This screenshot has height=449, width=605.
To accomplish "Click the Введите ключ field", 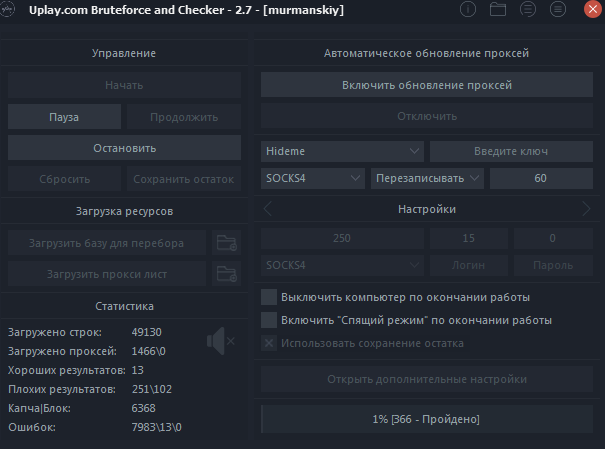I will (x=511, y=151).
